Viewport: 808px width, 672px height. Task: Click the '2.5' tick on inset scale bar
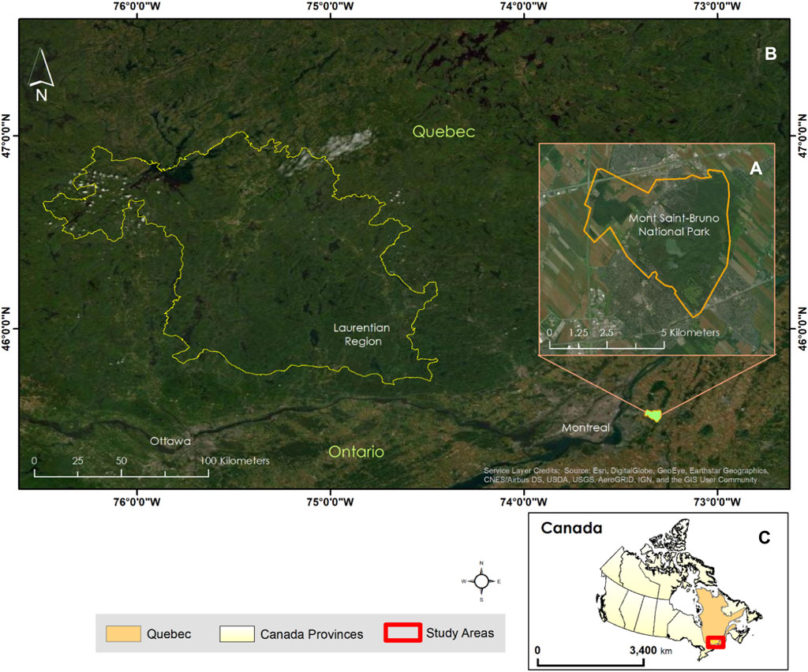tap(607, 333)
